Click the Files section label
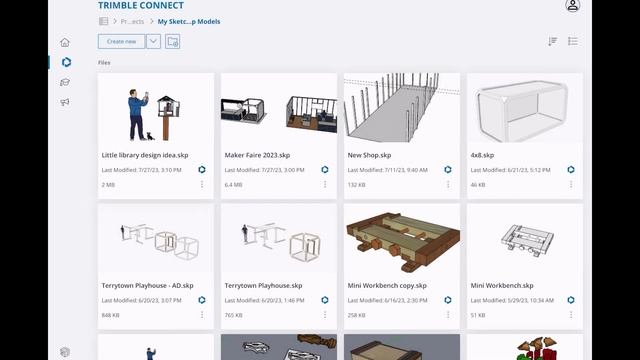The image size is (640, 360). [104, 62]
